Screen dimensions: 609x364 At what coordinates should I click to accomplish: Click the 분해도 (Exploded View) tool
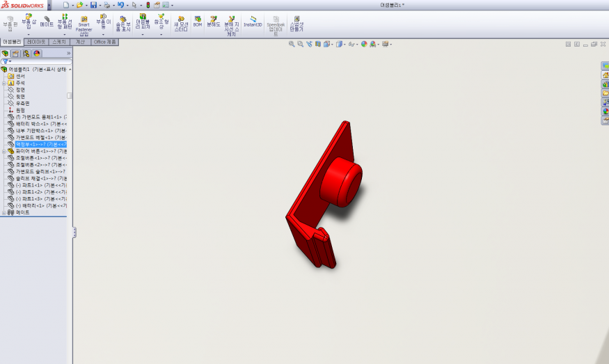pyautogui.click(x=213, y=22)
